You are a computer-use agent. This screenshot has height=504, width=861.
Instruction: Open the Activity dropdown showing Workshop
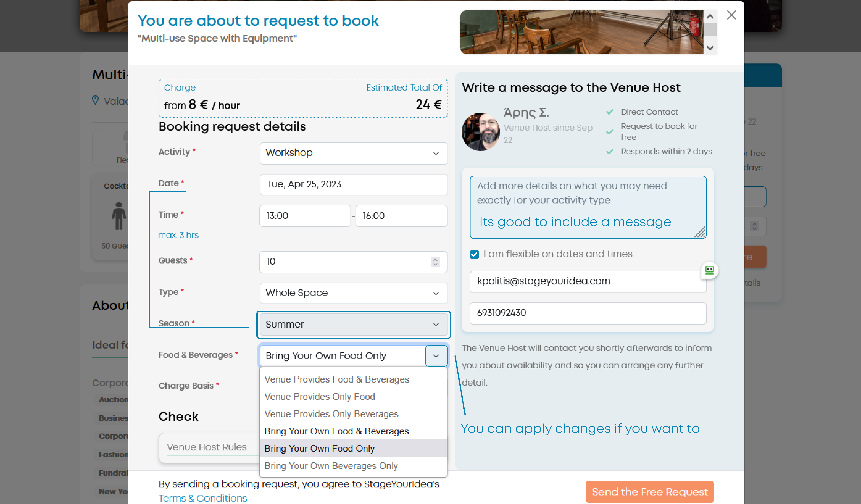click(353, 153)
